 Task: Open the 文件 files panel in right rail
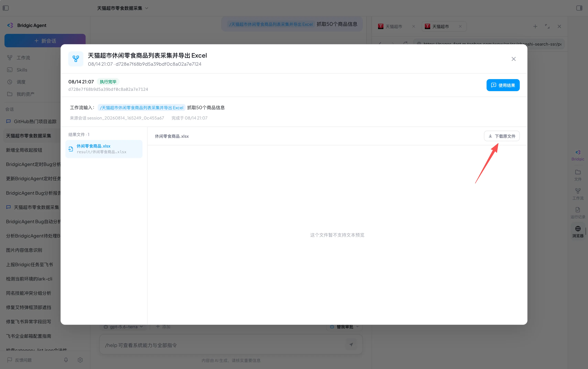[x=578, y=175]
